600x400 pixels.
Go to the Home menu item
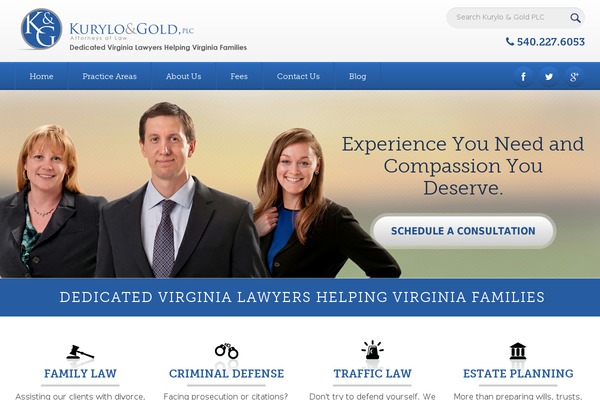click(x=41, y=76)
